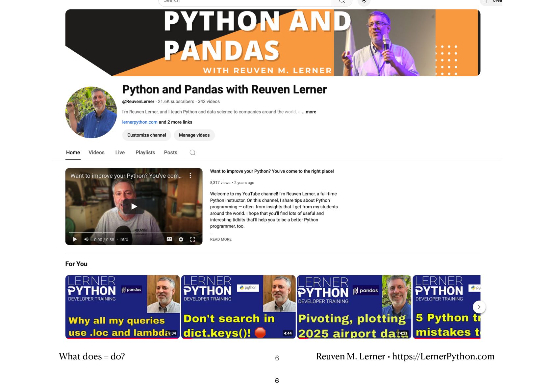Open the video player settings gear

pos(181,239)
